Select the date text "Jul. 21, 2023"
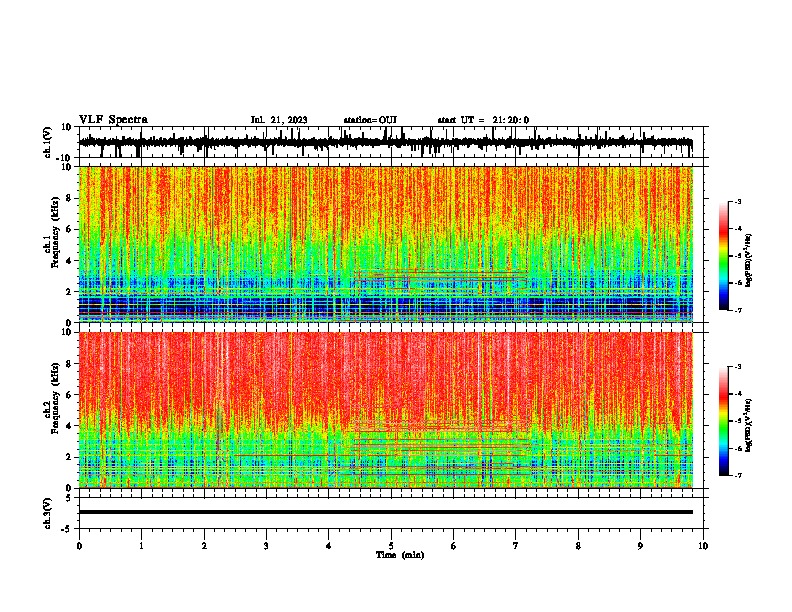This screenshot has width=792, height=612. point(279,120)
